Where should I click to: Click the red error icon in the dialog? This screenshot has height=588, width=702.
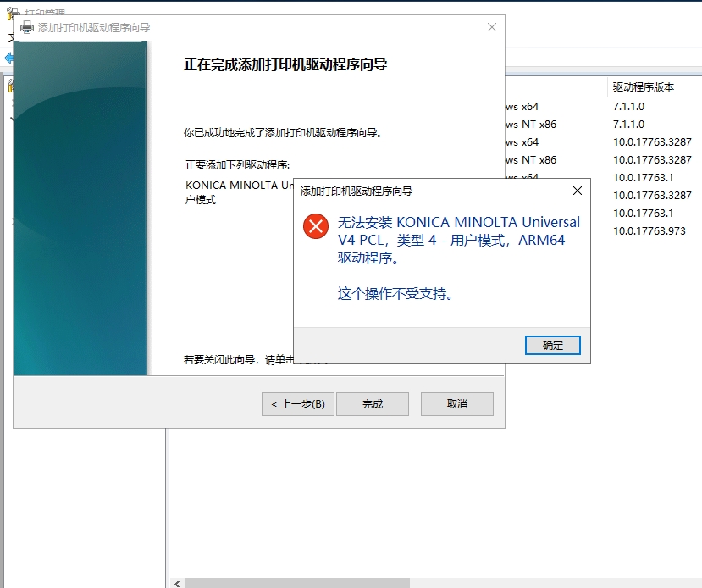coord(316,226)
